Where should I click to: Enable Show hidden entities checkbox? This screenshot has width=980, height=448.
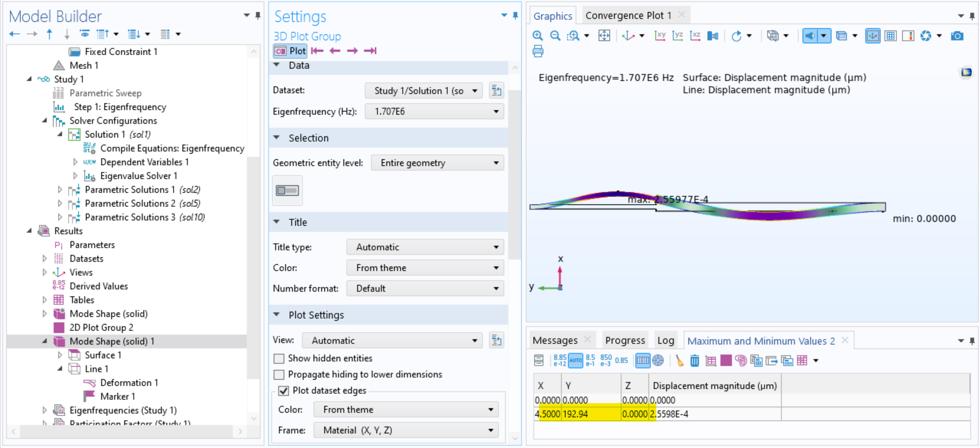(279, 359)
